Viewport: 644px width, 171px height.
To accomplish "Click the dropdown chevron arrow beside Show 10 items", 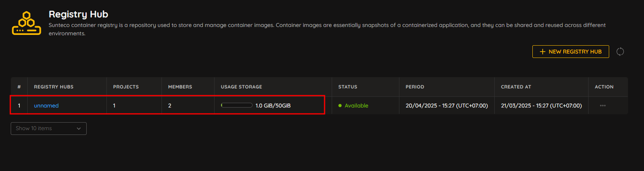I will (x=79, y=129).
